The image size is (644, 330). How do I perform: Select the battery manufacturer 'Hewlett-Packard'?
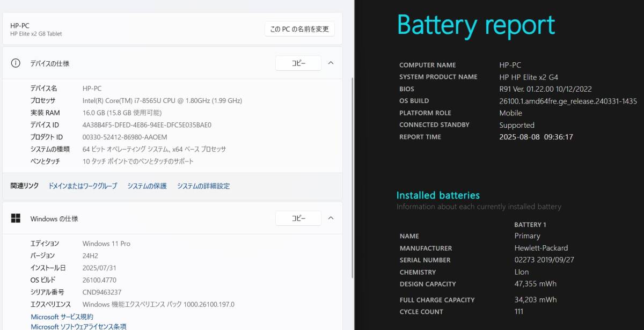point(541,248)
